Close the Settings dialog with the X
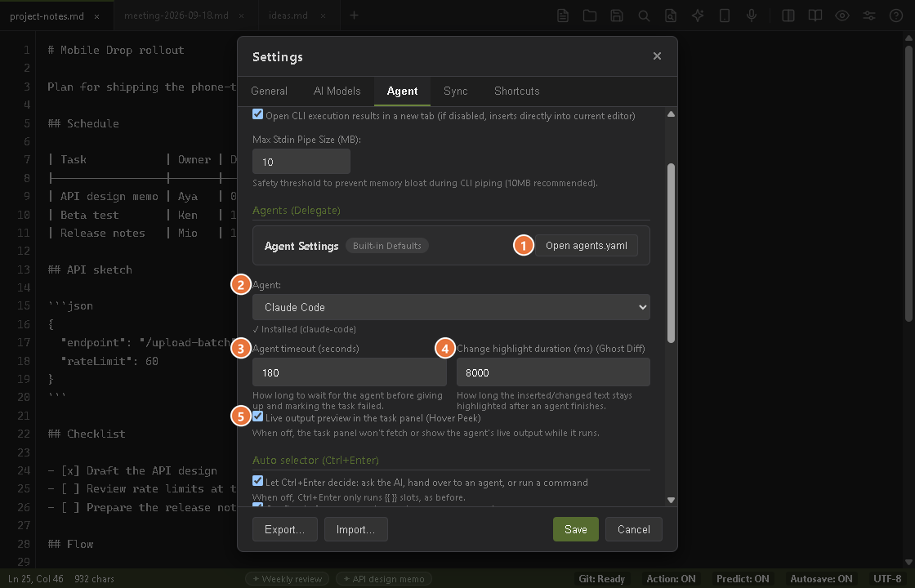The image size is (915, 588). pos(657,56)
